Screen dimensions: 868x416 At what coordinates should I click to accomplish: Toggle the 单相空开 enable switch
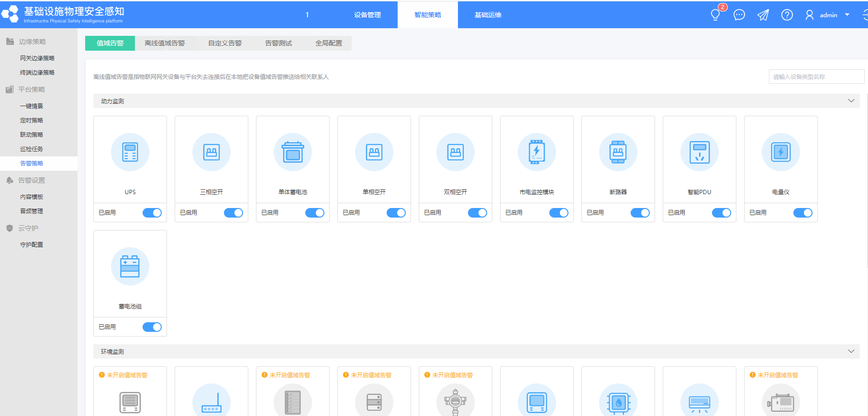[396, 213]
